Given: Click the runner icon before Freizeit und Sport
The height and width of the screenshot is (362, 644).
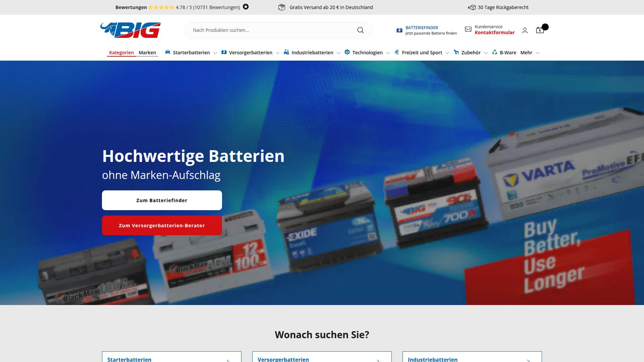Looking at the screenshot, I should coord(397,52).
